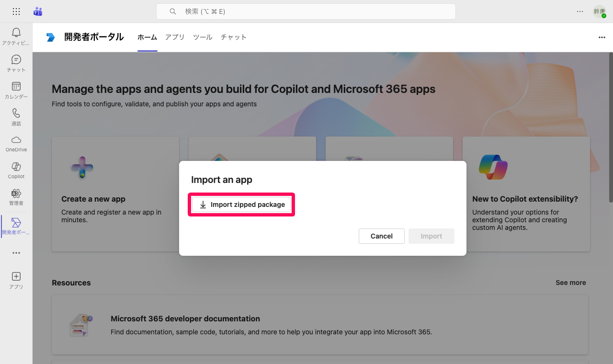The width and height of the screenshot is (613, 364).
Task: Open Microsoft 365 developer documentation resource
Action: pos(320,325)
